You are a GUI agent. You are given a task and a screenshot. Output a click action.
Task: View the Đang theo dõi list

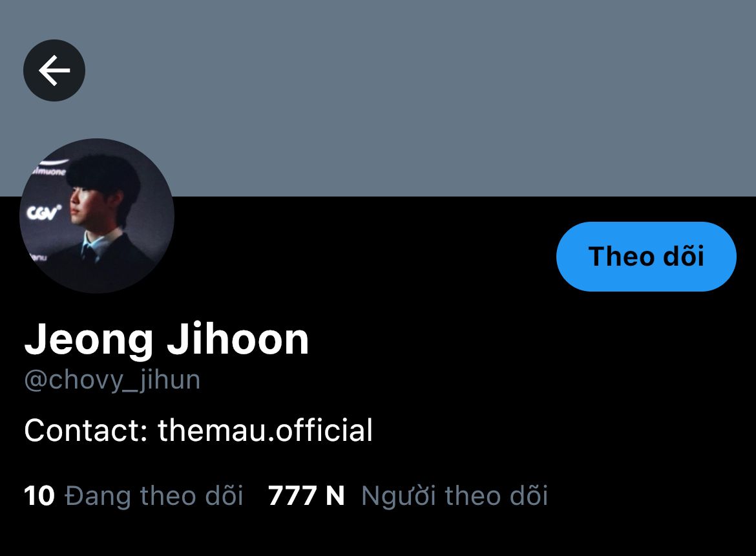154,497
